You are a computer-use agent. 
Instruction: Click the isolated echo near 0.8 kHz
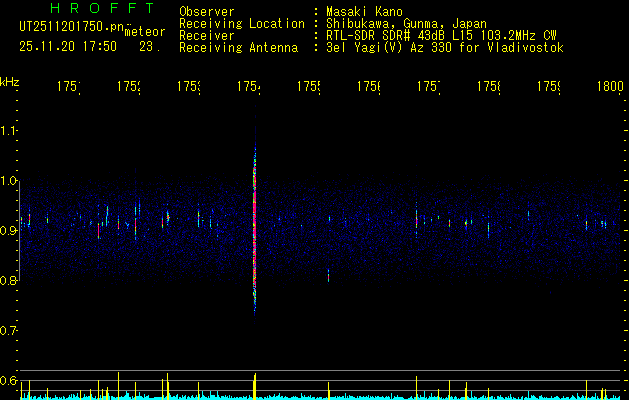tap(329, 276)
